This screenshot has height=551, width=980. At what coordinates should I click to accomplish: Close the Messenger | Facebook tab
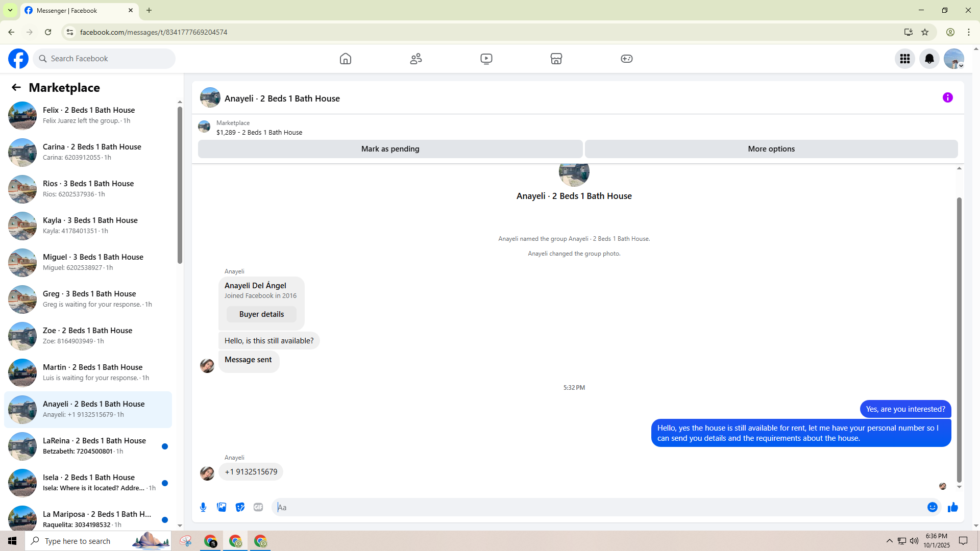pyautogui.click(x=131, y=10)
